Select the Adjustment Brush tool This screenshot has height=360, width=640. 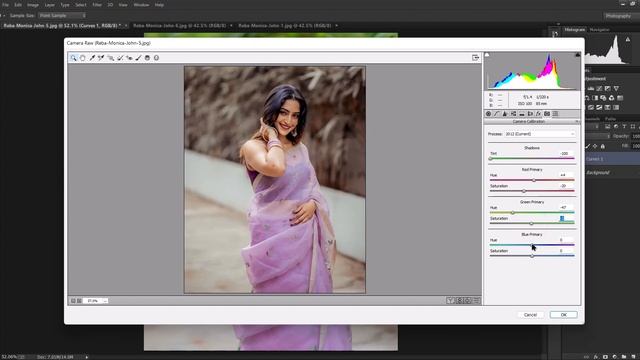(x=138, y=58)
